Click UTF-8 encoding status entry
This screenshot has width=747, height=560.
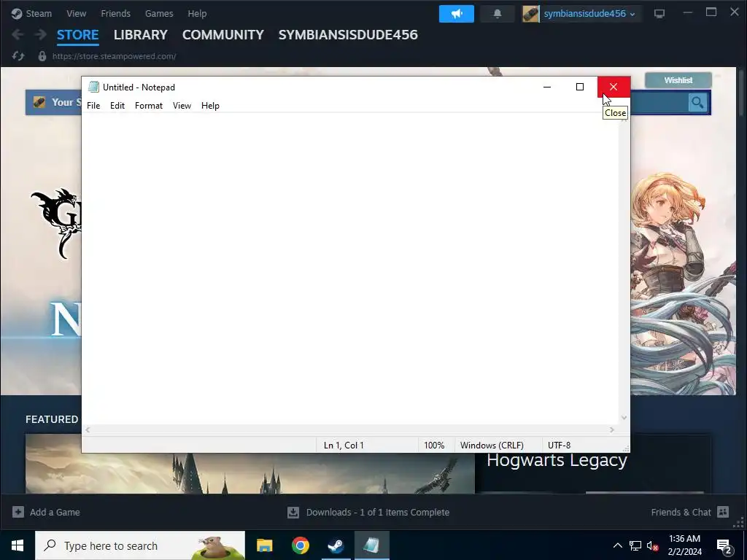click(559, 446)
